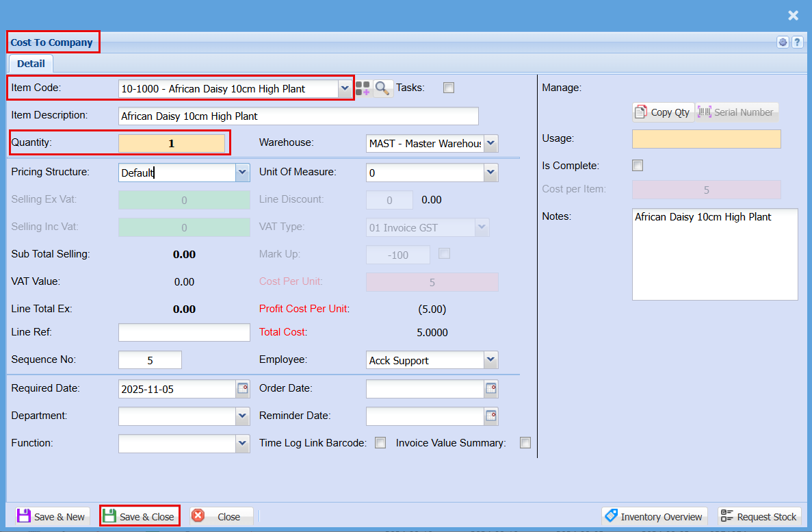Click the Profit Cost Per Unit value (5.00)
This screenshot has height=532, width=812.
pos(432,309)
